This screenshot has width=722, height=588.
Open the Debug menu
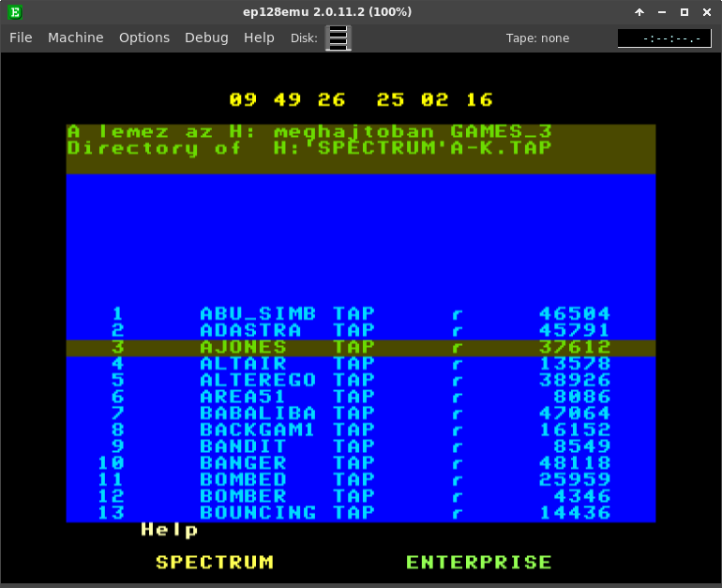[206, 38]
